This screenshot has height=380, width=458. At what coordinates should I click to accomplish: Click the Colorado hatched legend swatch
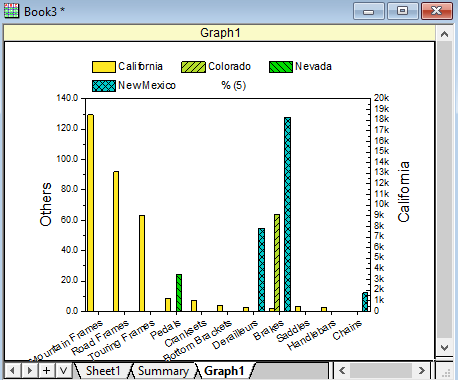[x=193, y=67]
